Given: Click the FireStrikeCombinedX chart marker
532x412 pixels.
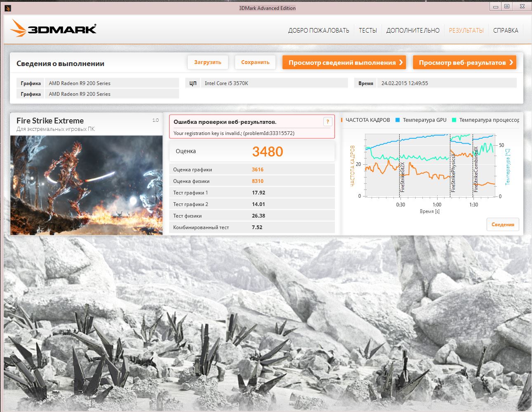Looking at the screenshot, I should tap(476, 169).
